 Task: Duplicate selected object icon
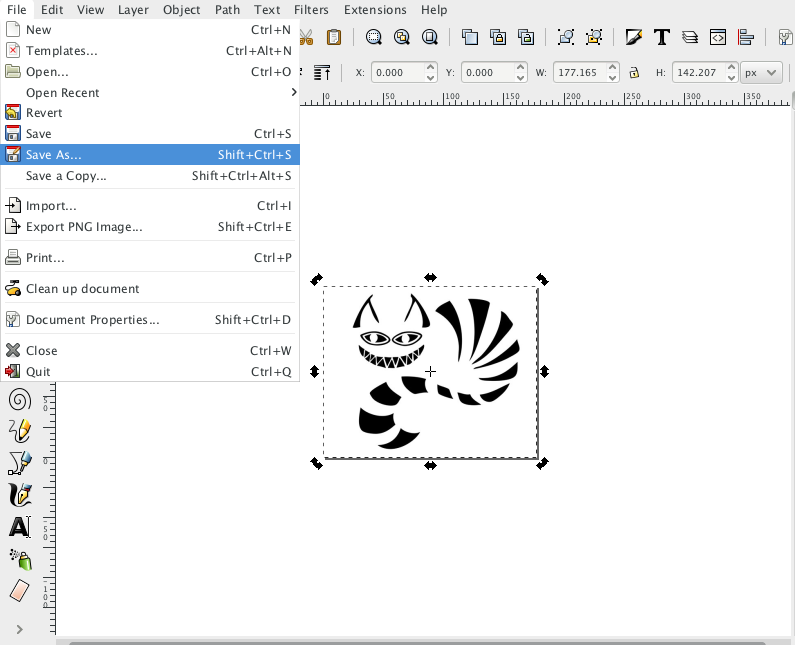(x=470, y=37)
